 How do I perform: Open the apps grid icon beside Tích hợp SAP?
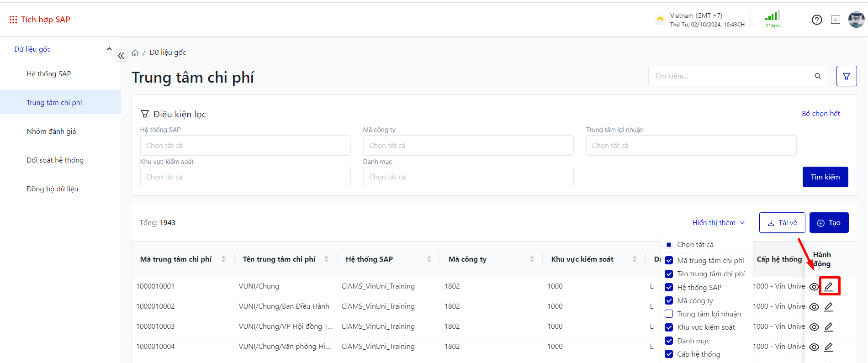[x=13, y=20]
